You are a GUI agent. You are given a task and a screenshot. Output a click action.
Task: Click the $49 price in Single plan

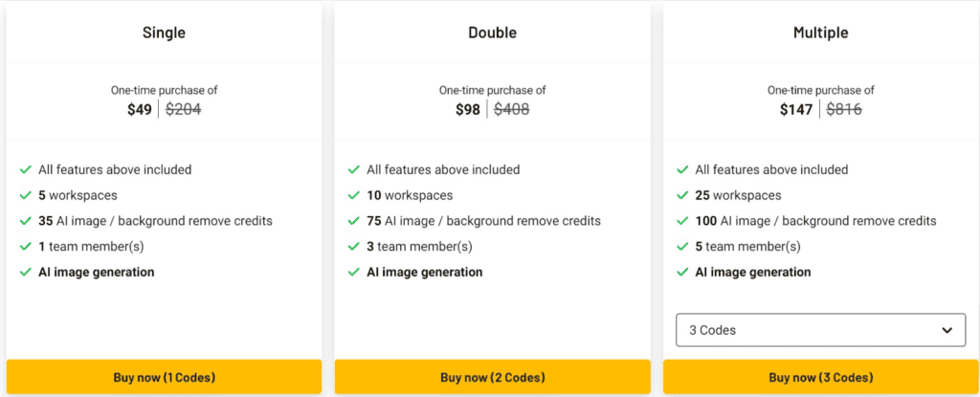pos(140,110)
